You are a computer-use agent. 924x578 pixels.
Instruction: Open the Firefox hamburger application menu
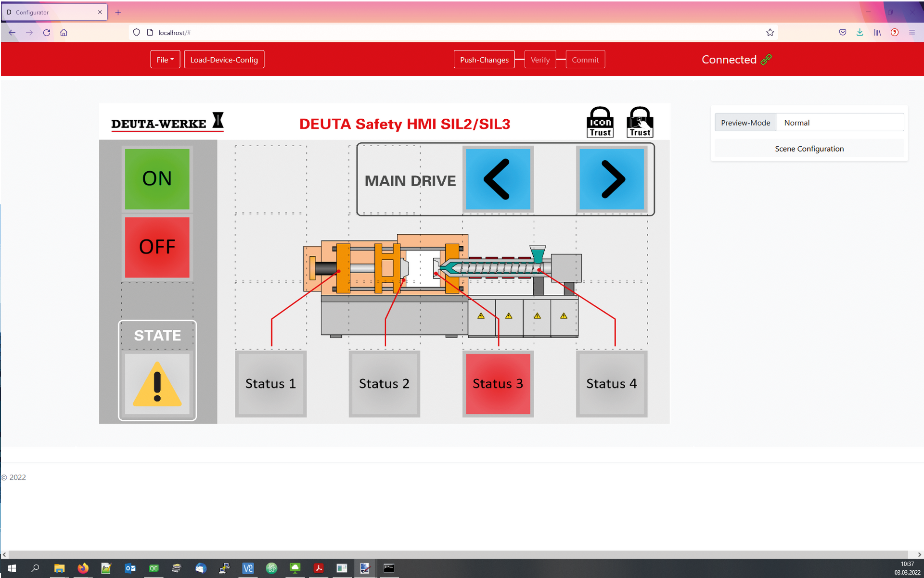(911, 33)
